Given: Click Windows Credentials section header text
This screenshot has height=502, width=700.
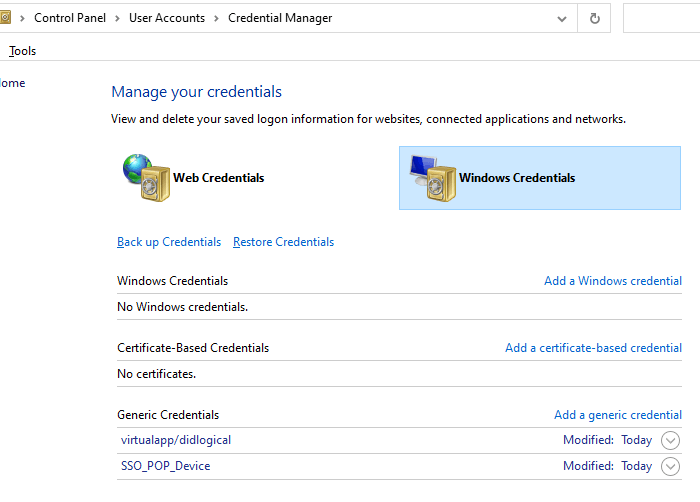Looking at the screenshot, I should tap(172, 281).
